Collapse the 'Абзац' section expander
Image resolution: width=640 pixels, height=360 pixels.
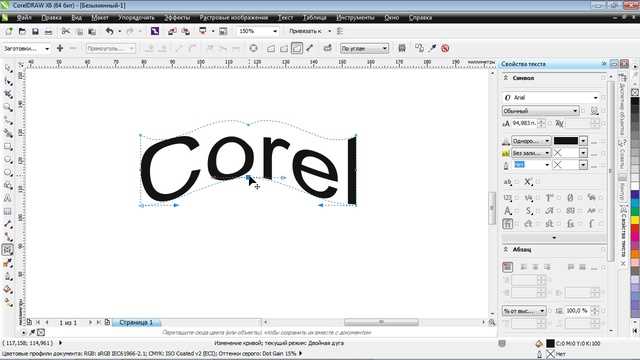[506, 249]
